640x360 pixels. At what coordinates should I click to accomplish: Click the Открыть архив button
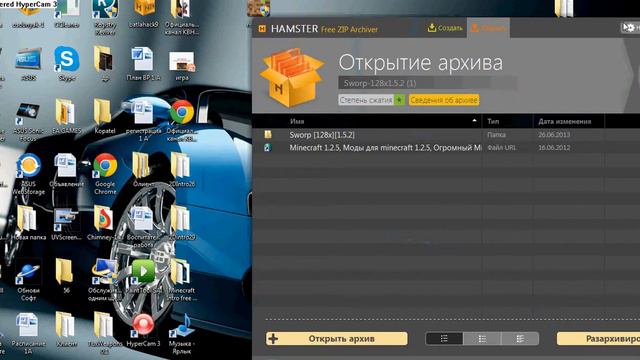pos(337,339)
